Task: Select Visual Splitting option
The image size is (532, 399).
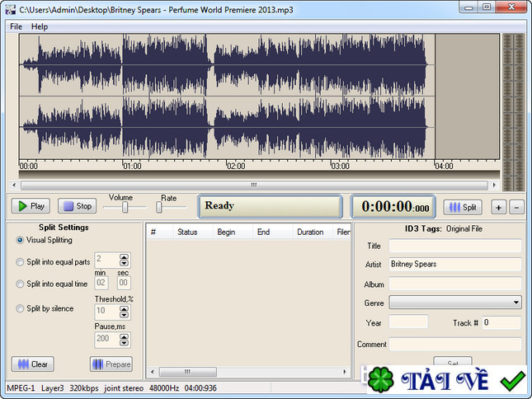Action: pos(21,240)
